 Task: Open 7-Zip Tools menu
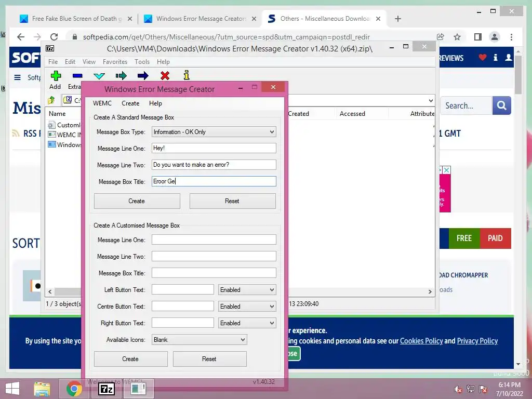click(x=142, y=62)
